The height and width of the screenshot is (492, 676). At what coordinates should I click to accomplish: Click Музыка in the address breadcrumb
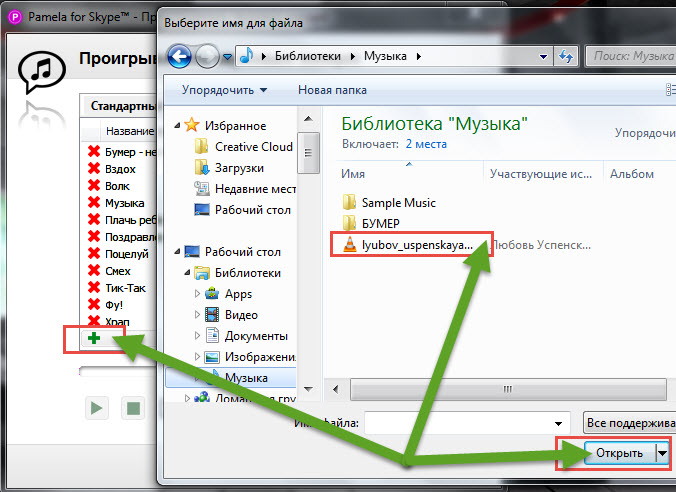click(385, 56)
